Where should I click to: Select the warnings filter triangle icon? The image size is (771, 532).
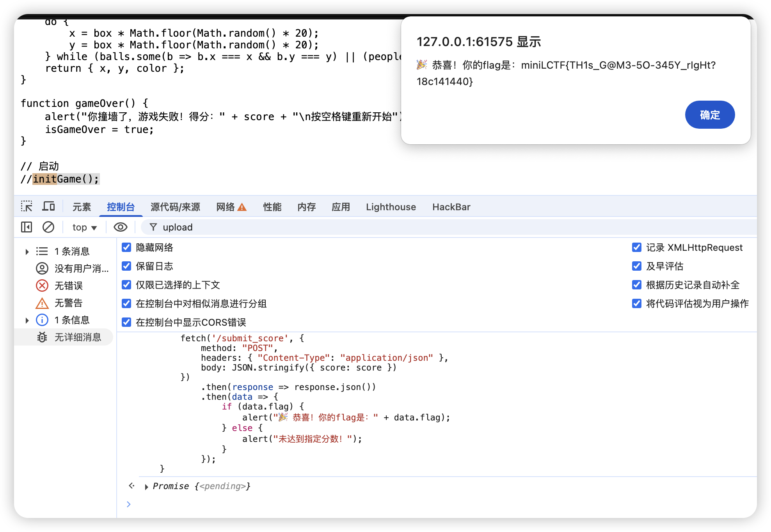point(42,303)
